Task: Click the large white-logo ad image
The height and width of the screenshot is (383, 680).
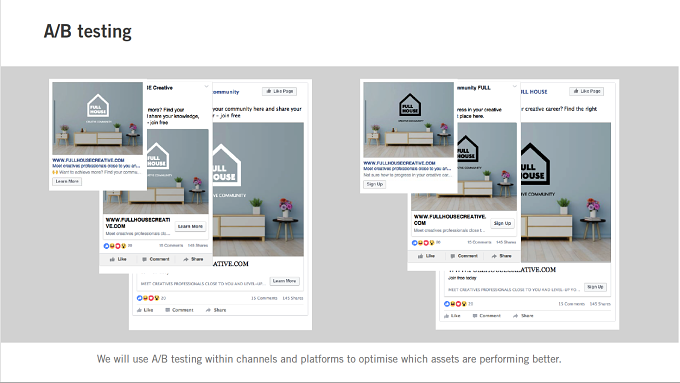Action: pyautogui.click(x=258, y=189)
